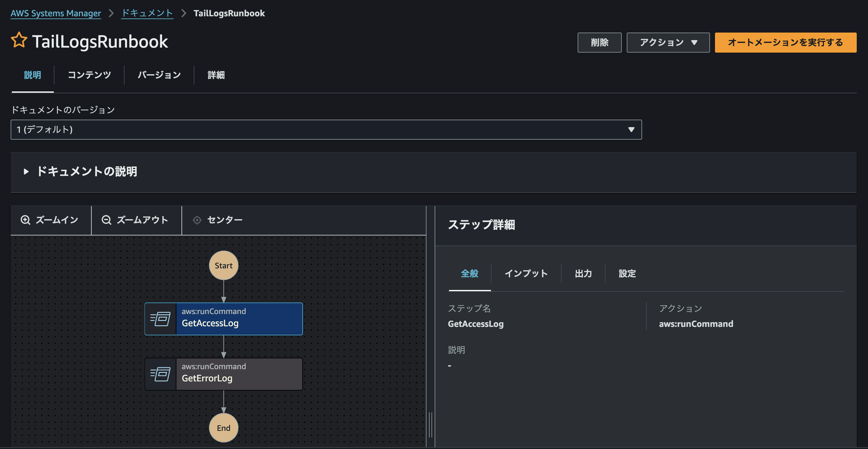Select the Start node circle
868x449 pixels.
(223, 265)
